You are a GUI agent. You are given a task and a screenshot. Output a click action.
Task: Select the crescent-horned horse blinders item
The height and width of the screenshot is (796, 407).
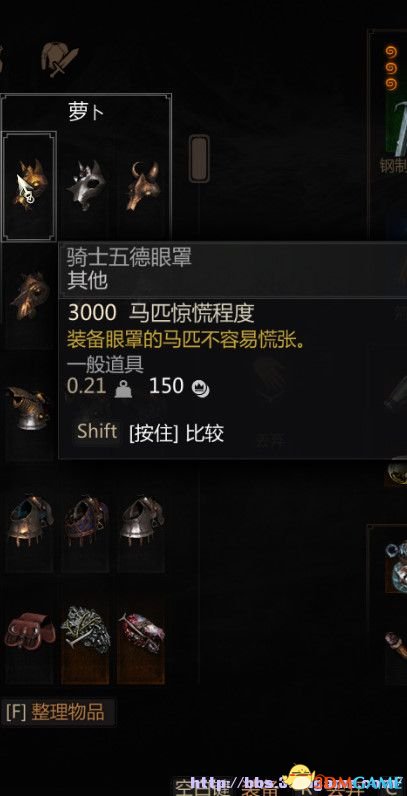click(x=142, y=186)
